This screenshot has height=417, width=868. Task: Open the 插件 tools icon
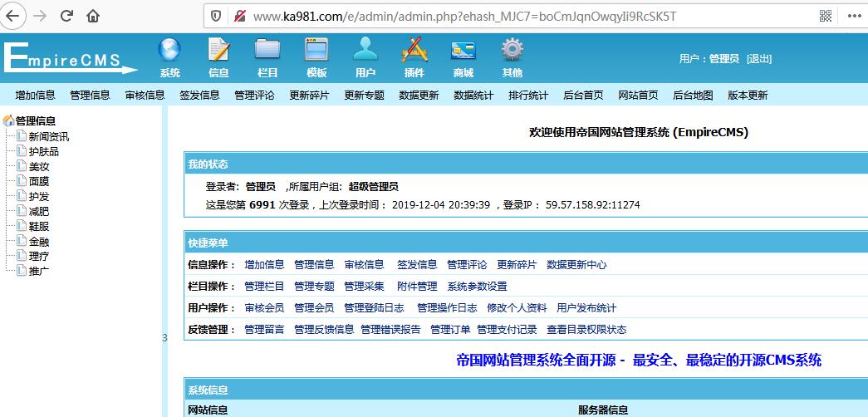(414, 50)
